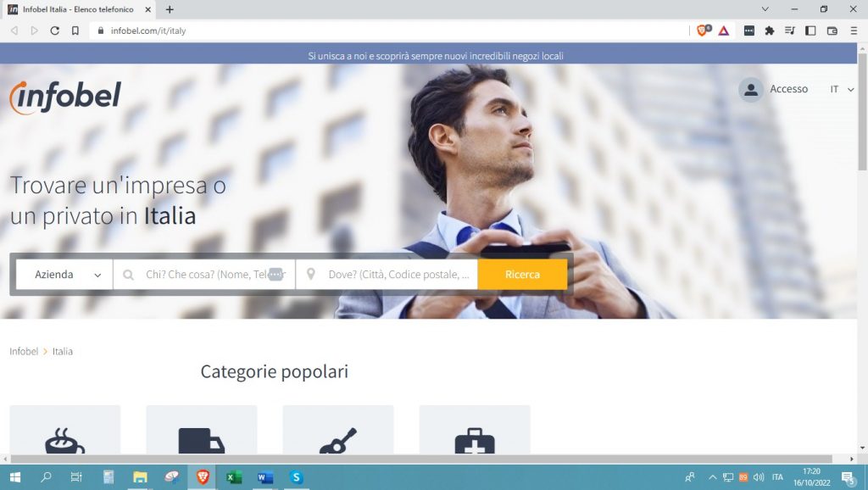
Task: Click the user account avatar icon
Action: pos(750,90)
